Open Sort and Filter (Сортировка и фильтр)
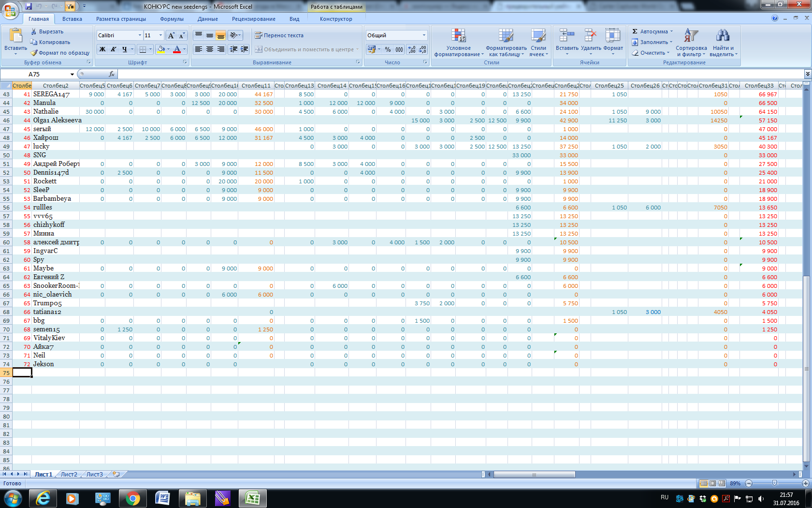 coord(691,43)
